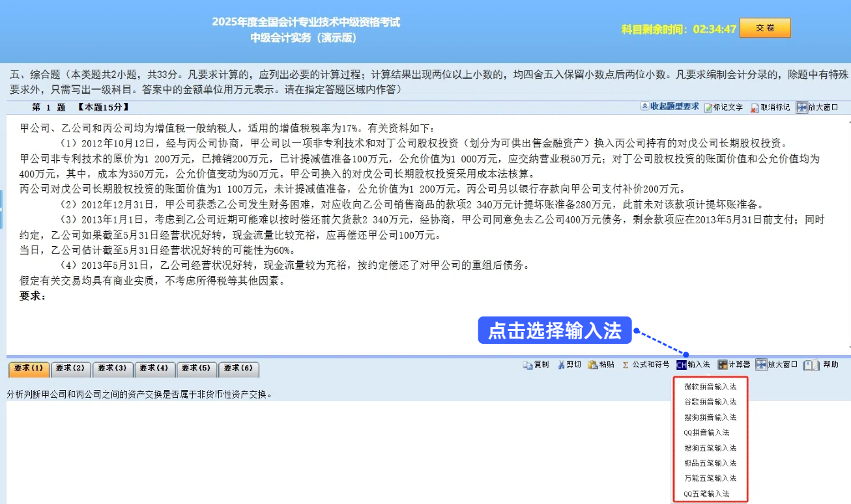Select 谷歌拼音输入法 input method
The height and width of the screenshot is (504, 851).
pos(710,401)
